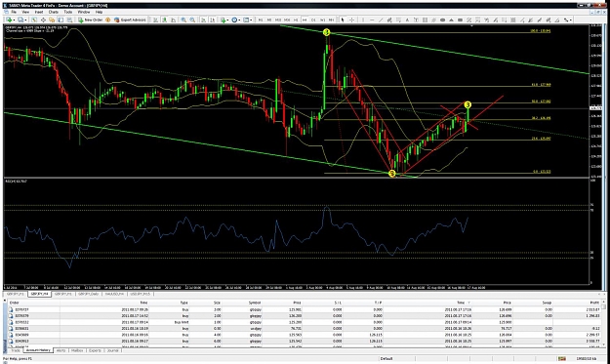Open the Trade terminal tab
The height and width of the screenshot is (364, 610).
pos(16,350)
